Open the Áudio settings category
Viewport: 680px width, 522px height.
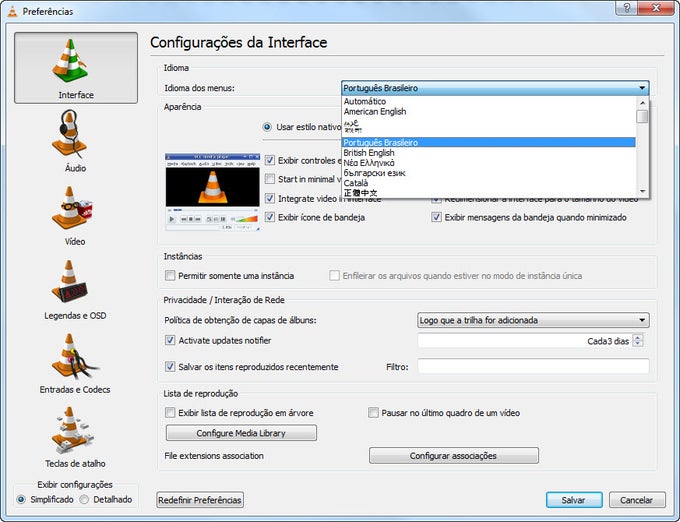click(x=76, y=140)
